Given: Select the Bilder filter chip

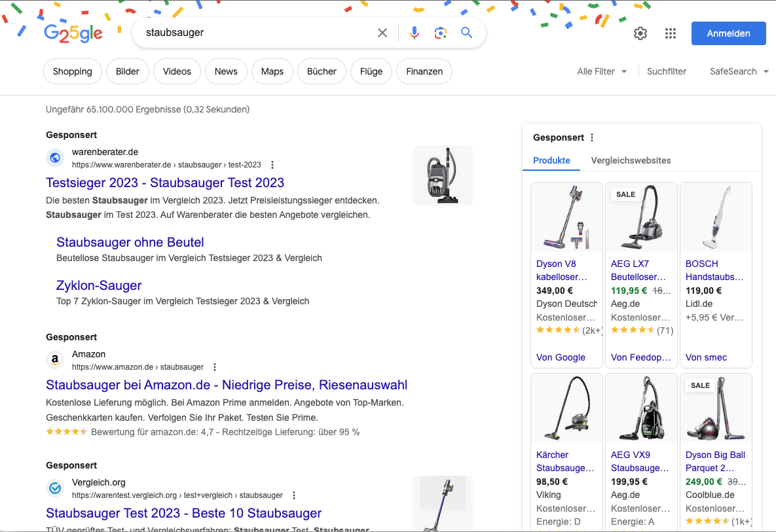Looking at the screenshot, I should (127, 71).
